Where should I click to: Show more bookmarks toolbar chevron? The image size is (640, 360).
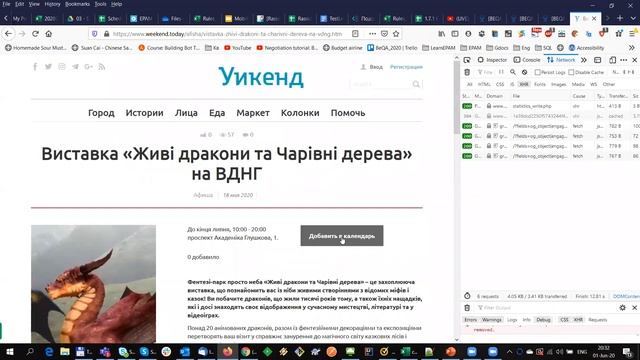(x=631, y=48)
